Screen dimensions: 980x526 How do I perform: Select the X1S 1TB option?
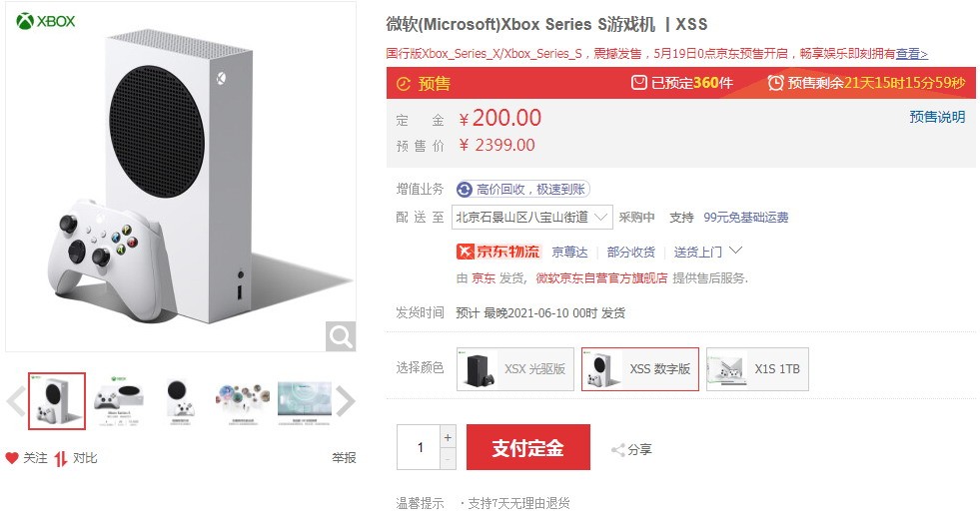click(757, 369)
